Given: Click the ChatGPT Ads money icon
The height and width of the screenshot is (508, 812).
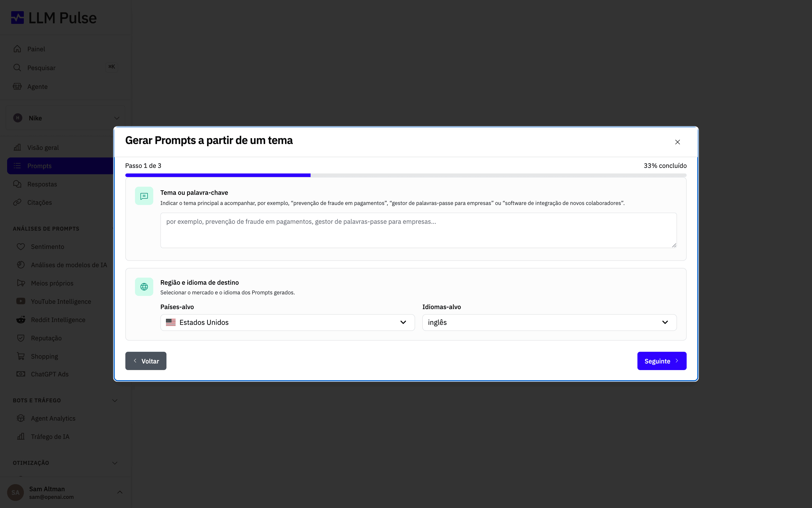Looking at the screenshot, I should (21, 374).
